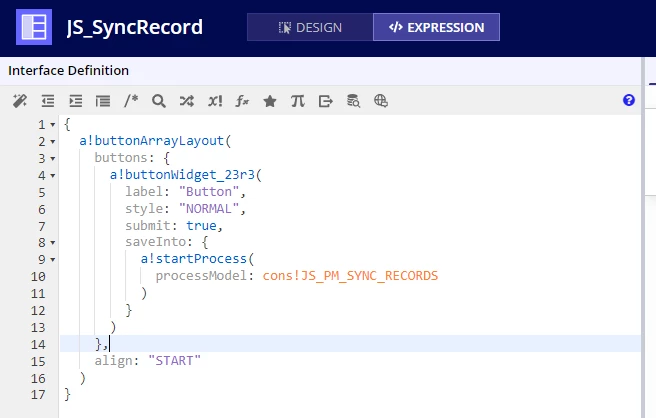Viewport: 656px width, 418px height.
Task: Click the pi constant toolbar icon
Action: (297, 101)
